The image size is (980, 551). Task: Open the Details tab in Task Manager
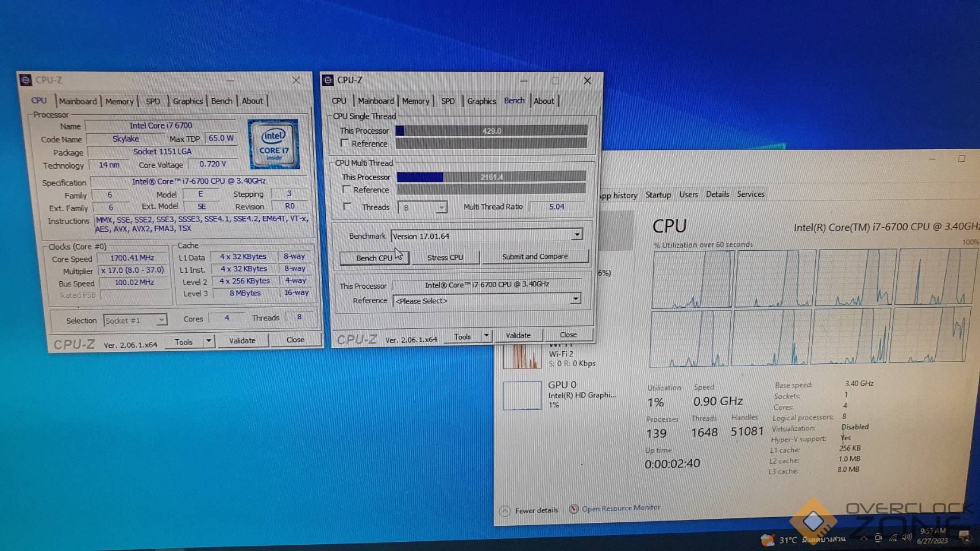717,195
